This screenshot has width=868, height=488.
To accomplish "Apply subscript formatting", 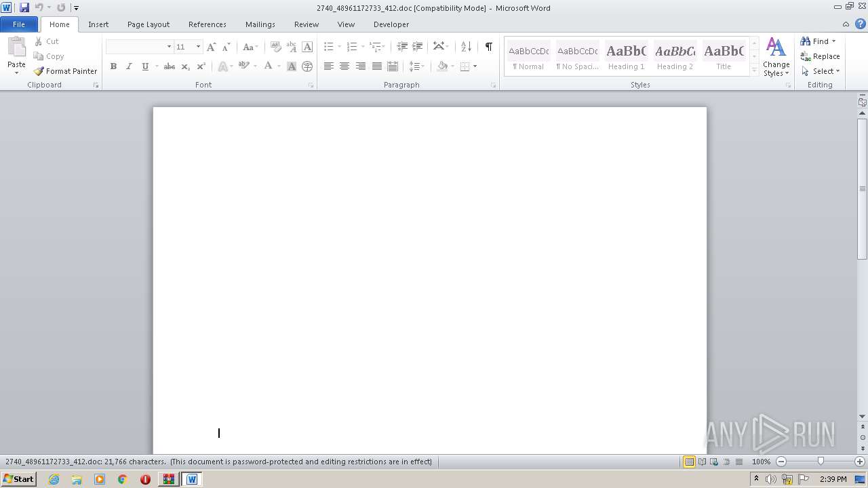I will coord(185,66).
